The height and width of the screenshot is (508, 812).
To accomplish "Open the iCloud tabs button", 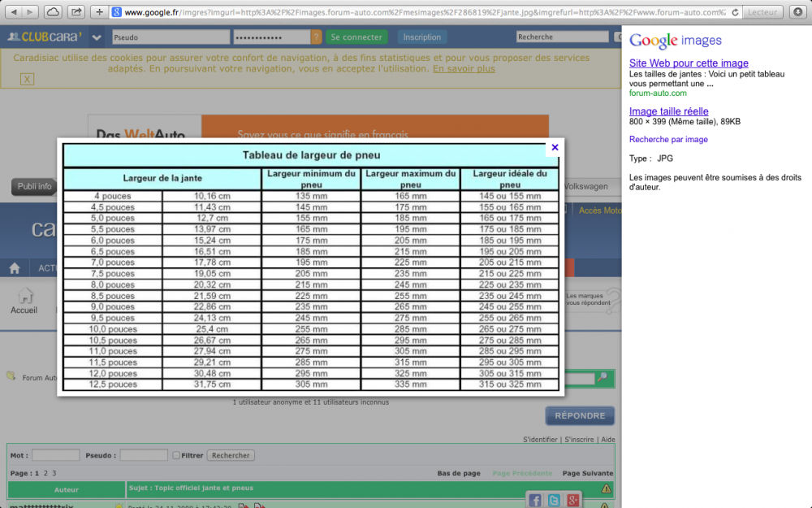I will [52, 12].
